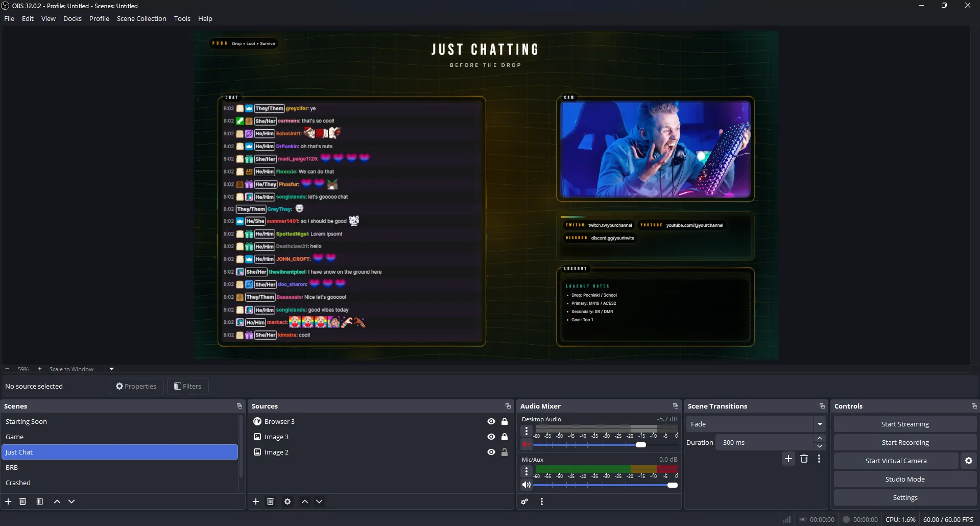Screen dimensions: 980x526
Task: Open source properties with the gear icon
Action: click(x=288, y=501)
